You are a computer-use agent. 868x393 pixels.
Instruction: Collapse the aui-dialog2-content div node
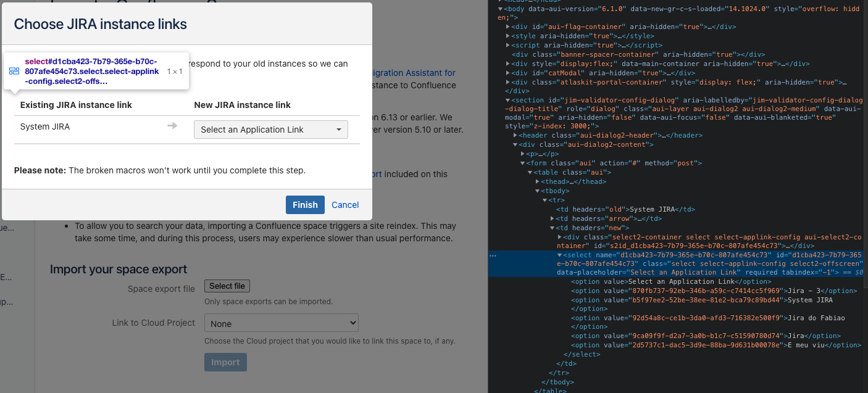(x=515, y=144)
